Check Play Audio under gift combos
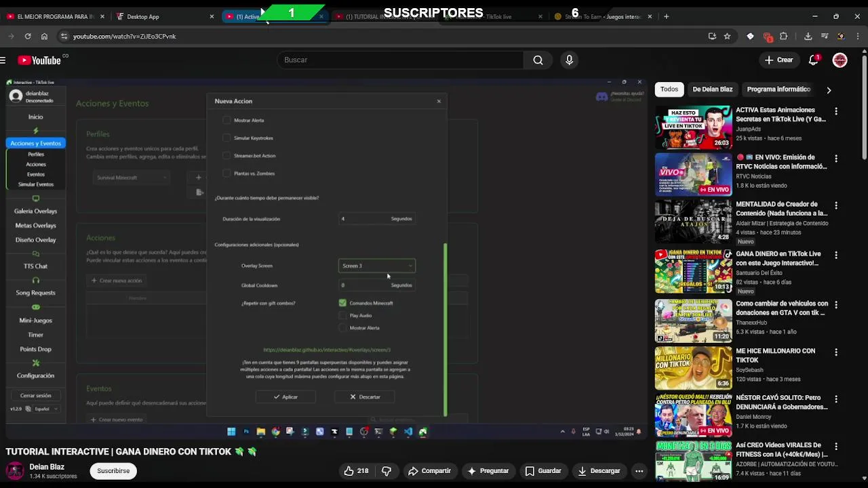This screenshot has height=488, width=868. [342, 315]
